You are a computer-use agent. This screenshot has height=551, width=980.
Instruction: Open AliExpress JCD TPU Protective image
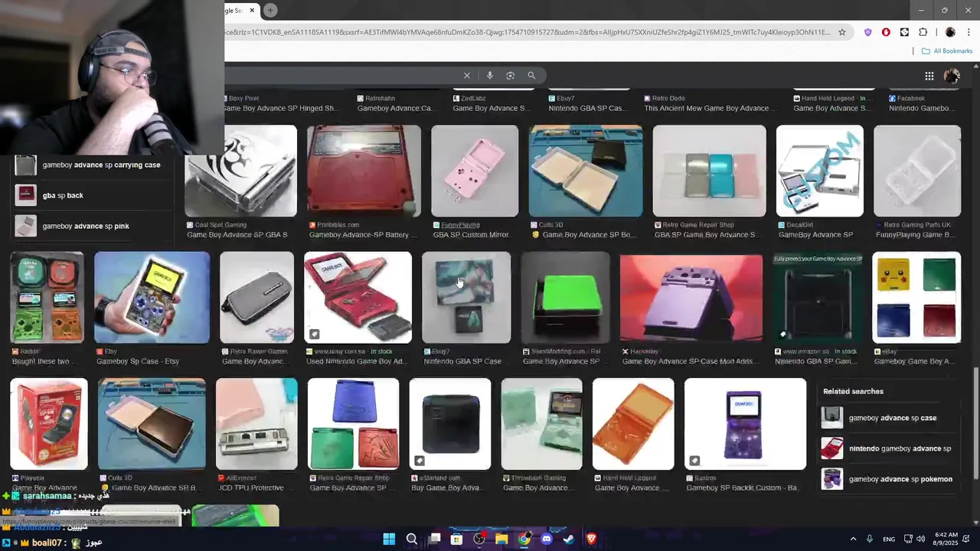pos(256,424)
